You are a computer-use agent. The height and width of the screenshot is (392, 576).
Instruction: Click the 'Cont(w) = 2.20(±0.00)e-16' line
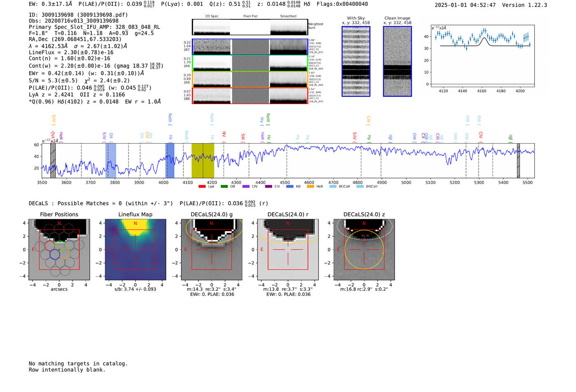coord(96,65)
